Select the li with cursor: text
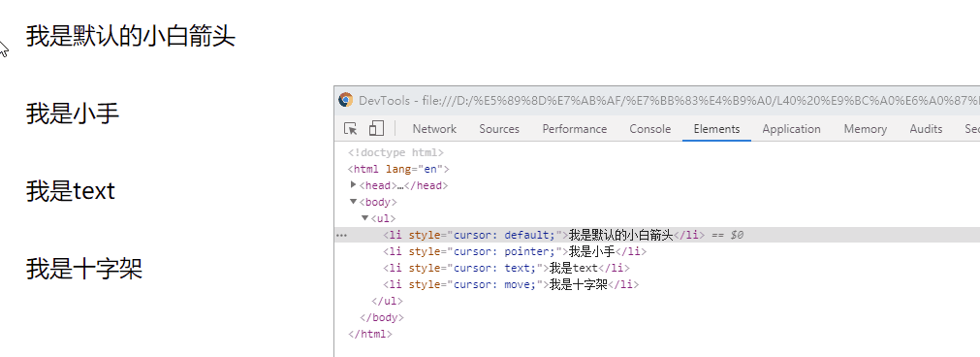 (x=506, y=268)
